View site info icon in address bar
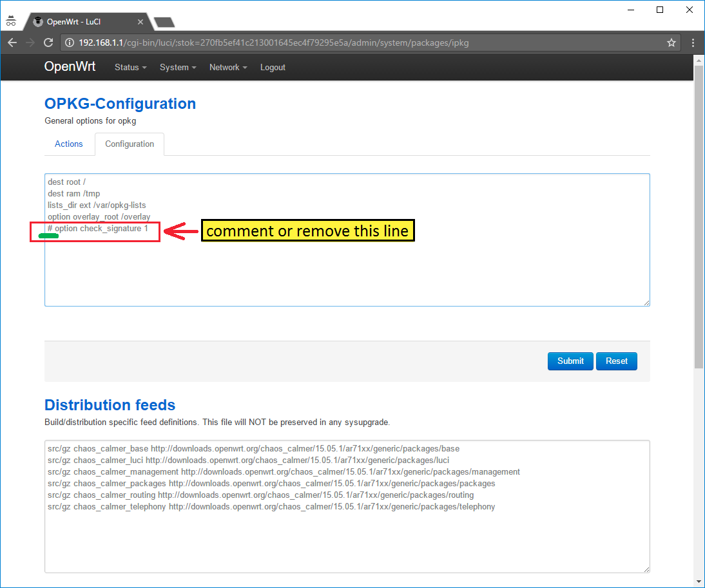Viewport: 705px width, 588px height. (69, 43)
